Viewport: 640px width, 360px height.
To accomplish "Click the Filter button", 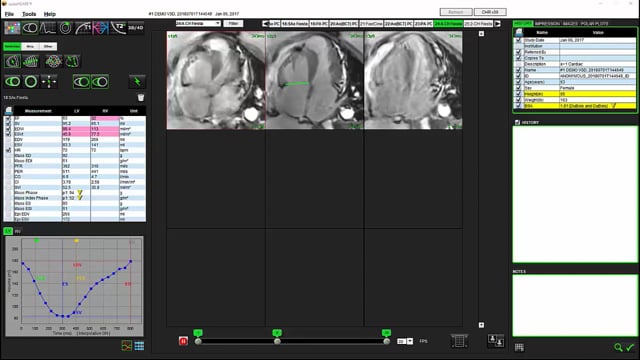I will [233, 23].
